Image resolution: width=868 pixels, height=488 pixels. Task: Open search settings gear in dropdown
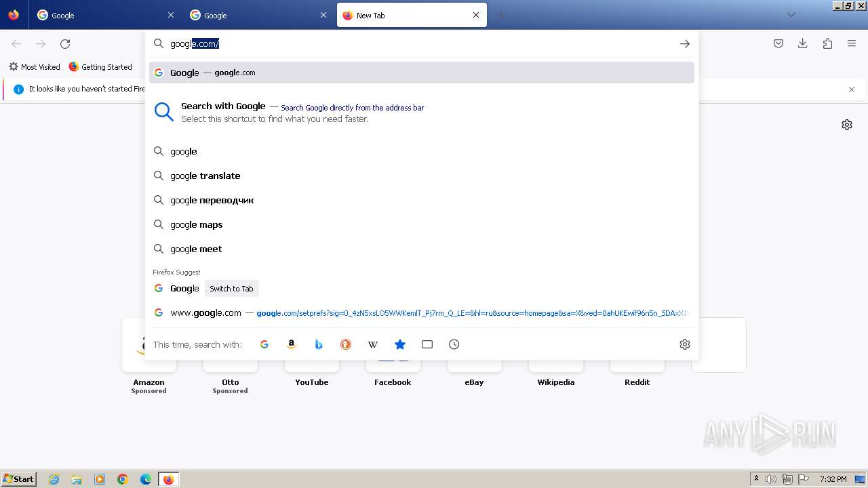click(x=685, y=344)
